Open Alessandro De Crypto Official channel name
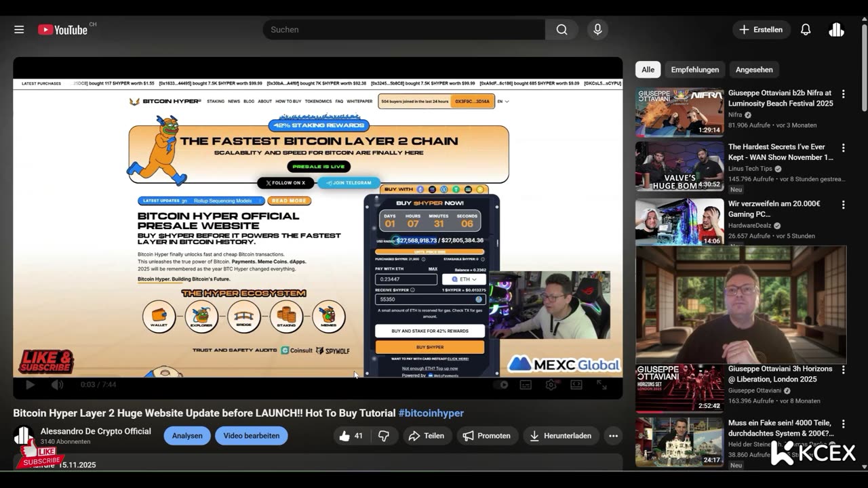Image resolution: width=868 pixels, height=488 pixels. 96,431
